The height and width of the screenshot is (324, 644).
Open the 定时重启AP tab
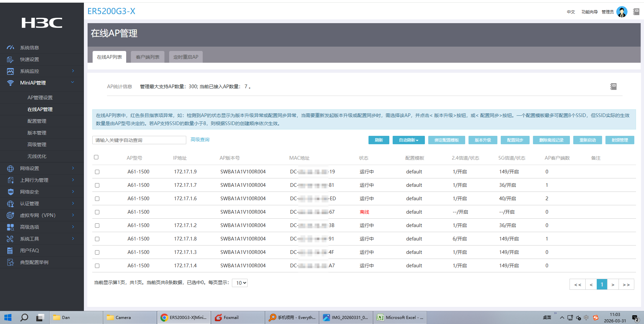coord(186,57)
